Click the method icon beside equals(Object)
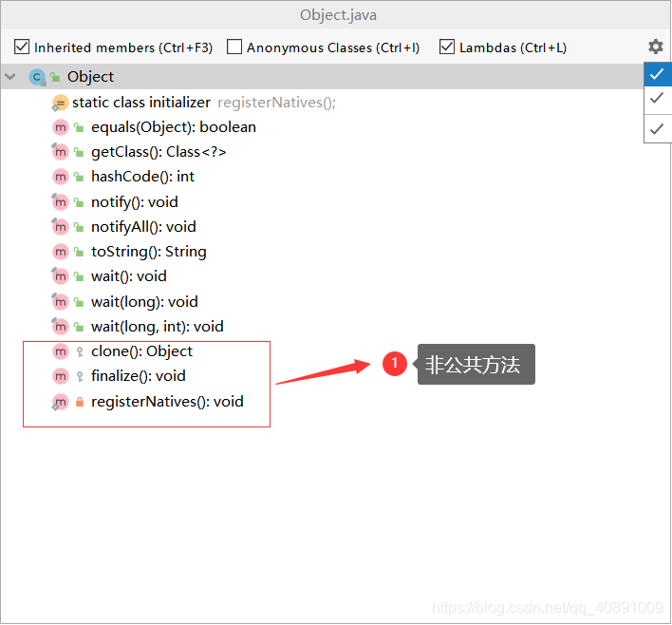The image size is (672, 625). 61,127
